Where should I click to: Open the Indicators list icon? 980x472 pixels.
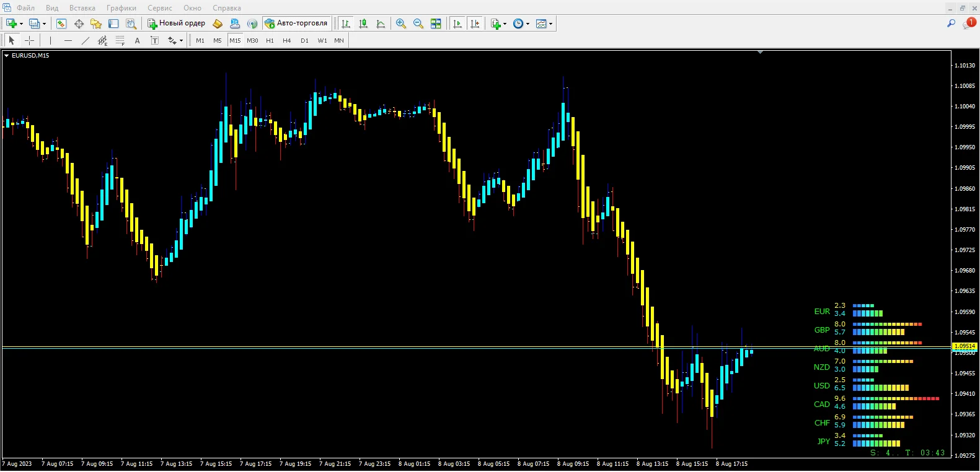pyautogui.click(x=495, y=24)
